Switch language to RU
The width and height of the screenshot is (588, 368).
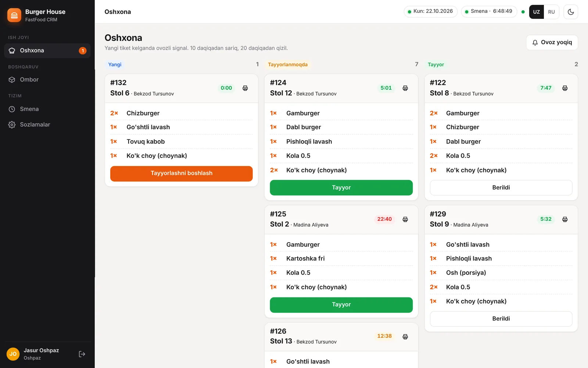click(x=551, y=12)
